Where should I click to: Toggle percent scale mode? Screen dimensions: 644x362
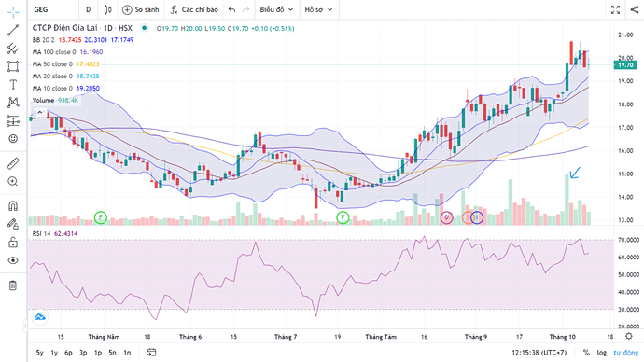coord(586,353)
